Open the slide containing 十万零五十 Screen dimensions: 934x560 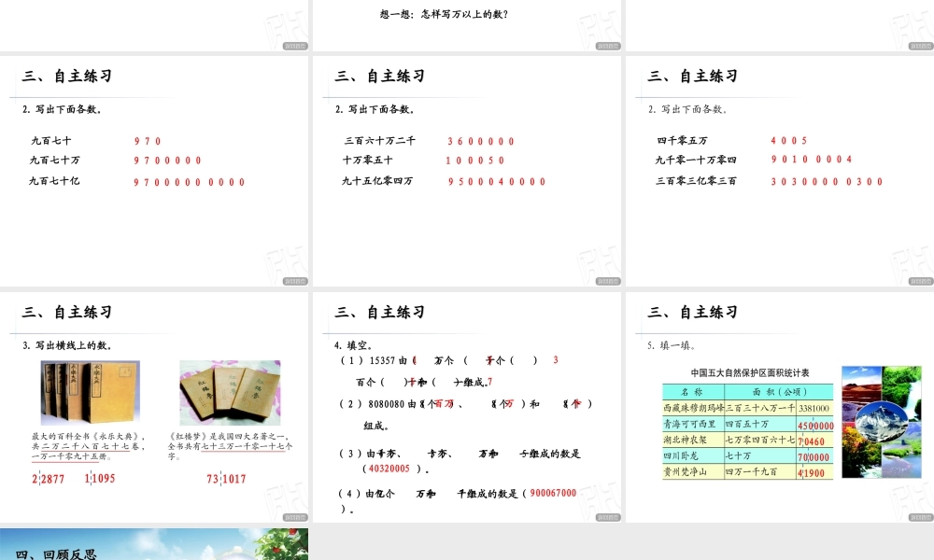[x=467, y=172]
